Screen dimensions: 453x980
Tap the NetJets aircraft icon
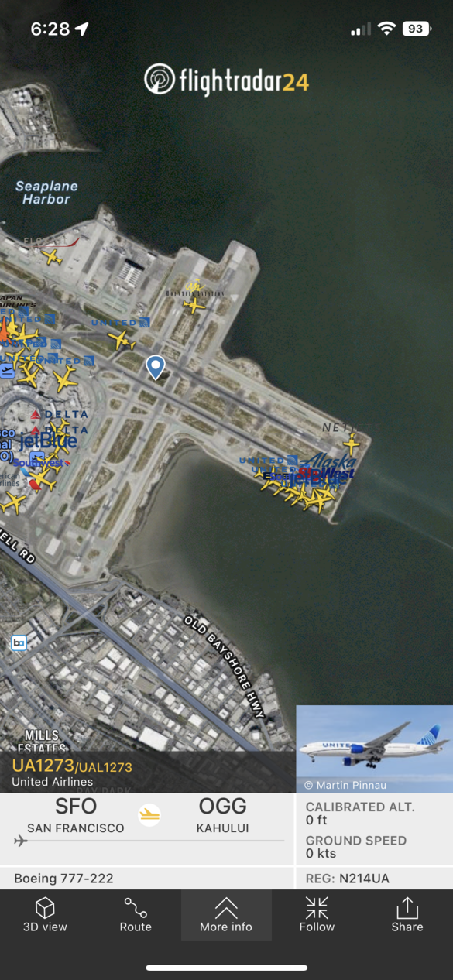pyautogui.click(x=352, y=444)
